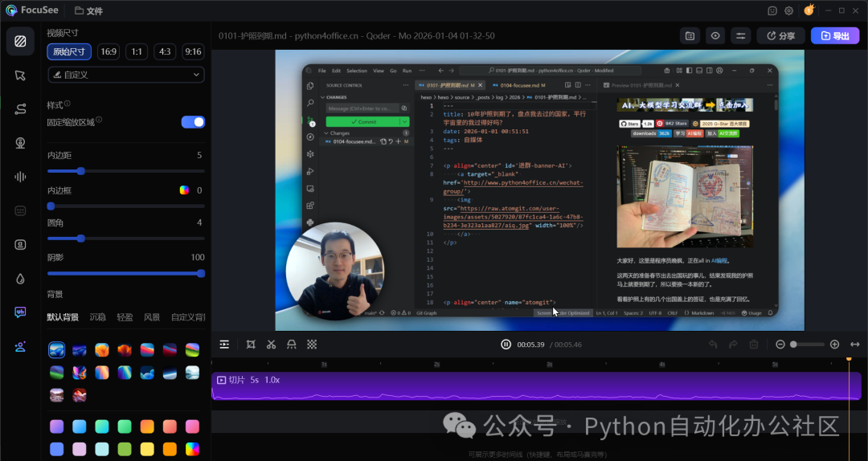Open the webcam settings panel
Screen dimensions: 868x461
pos(20,143)
